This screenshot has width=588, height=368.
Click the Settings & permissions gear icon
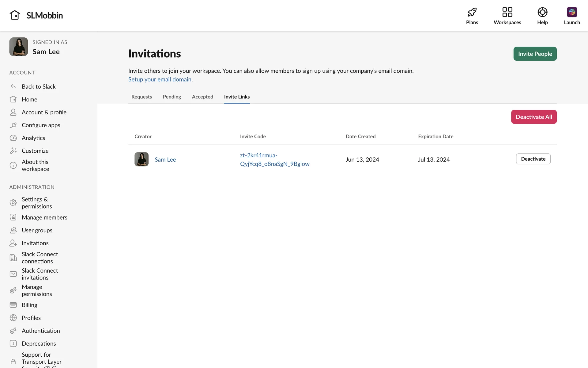pyautogui.click(x=13, y=203)
